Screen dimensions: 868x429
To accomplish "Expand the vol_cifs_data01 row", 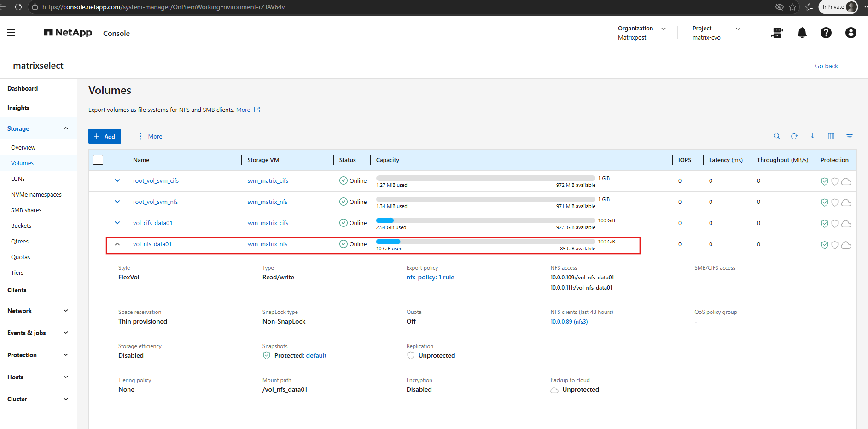I will 117,223.
